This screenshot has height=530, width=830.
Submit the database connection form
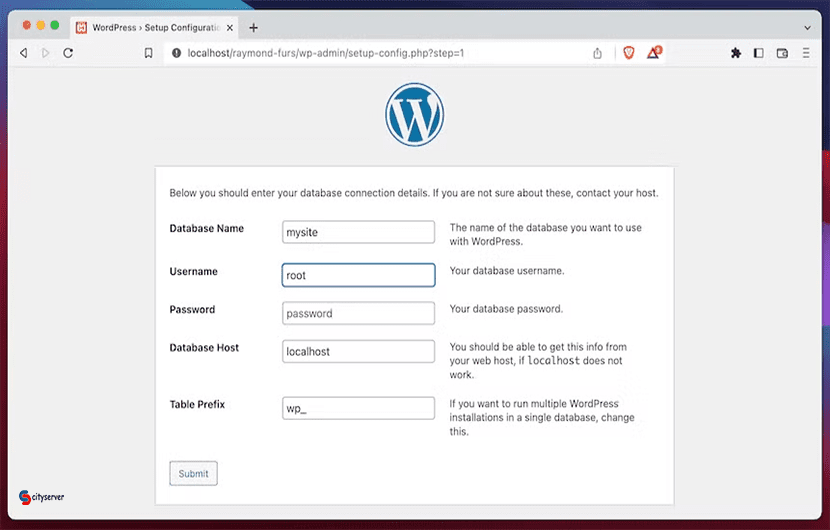tap(193, 473)
